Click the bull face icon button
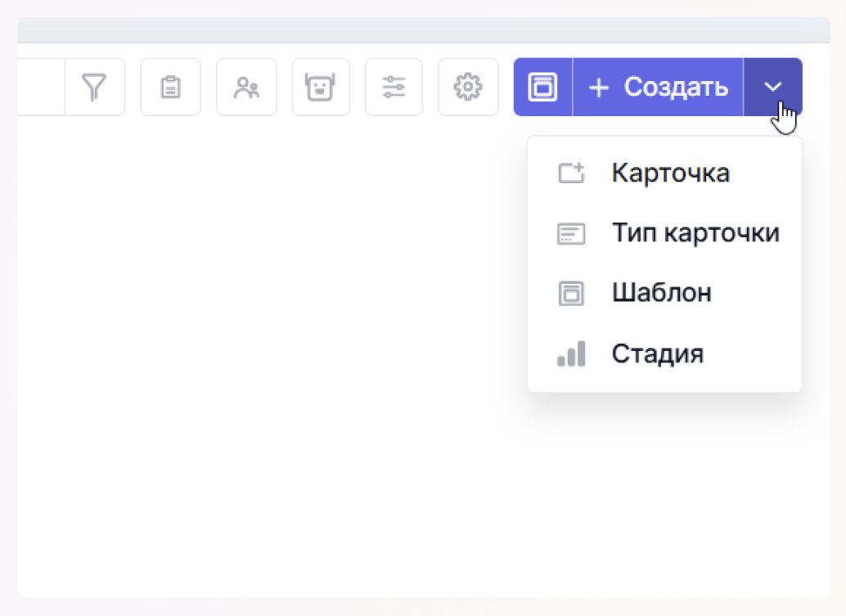The image size is (846, 616). (x=321, y=87)
